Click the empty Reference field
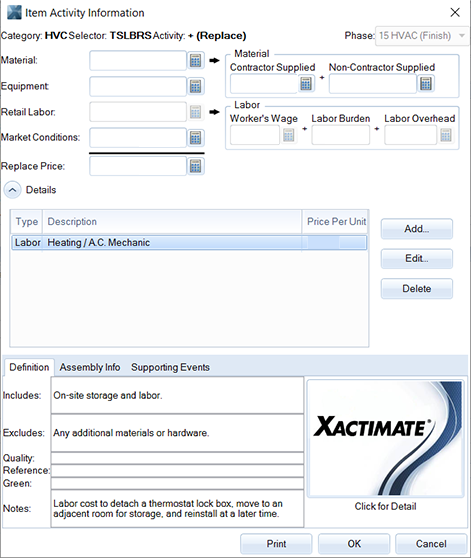 click(x=177, y=471)
